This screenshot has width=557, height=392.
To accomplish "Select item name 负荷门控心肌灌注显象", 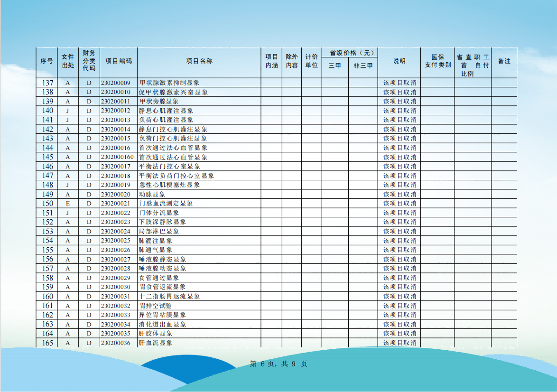I will (173, 139).
